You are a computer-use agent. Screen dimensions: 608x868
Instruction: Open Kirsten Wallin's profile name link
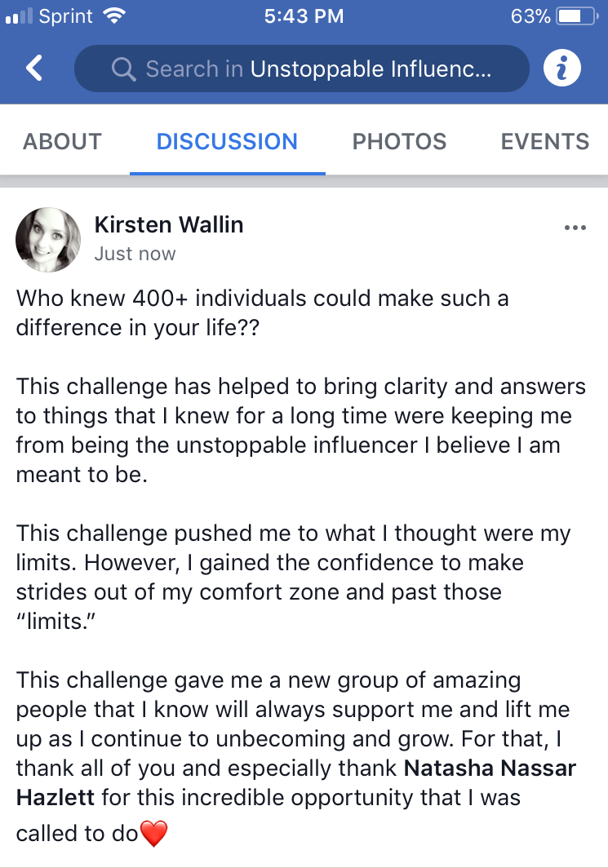tap(169, 225)
